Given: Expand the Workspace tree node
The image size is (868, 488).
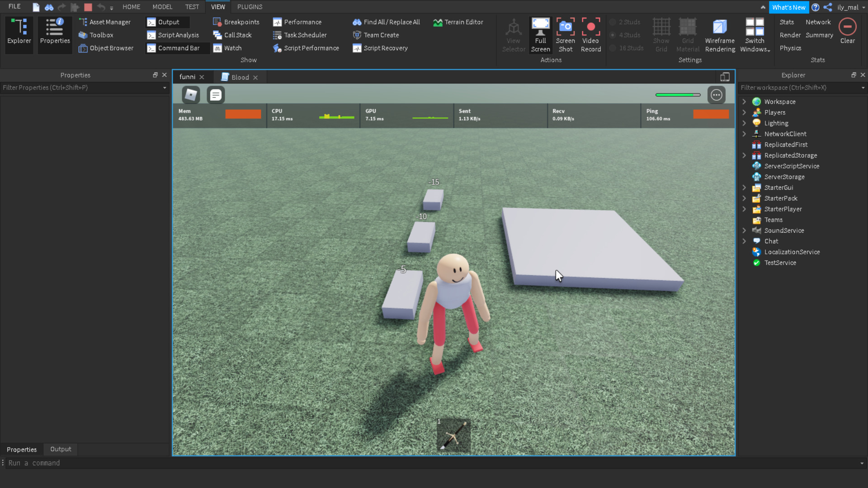Looking at the screenshot, I should pos(744,102).
